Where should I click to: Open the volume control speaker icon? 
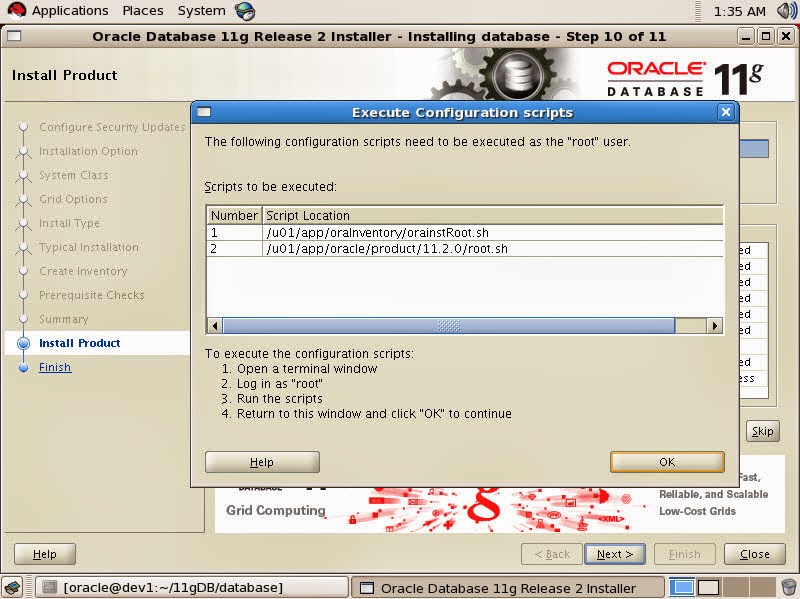(786, 11)
